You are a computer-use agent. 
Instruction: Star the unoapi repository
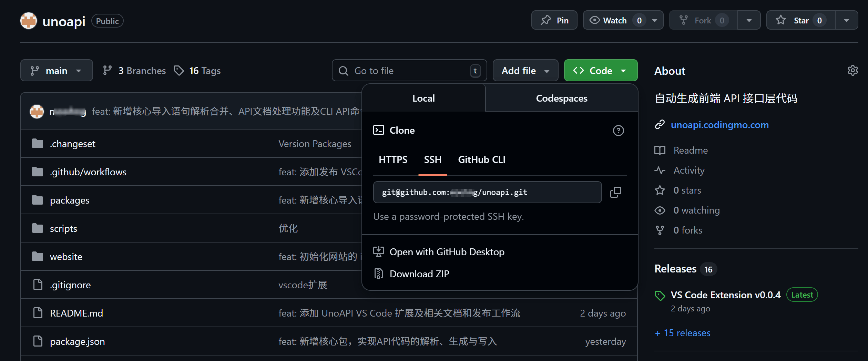(800, 20)
